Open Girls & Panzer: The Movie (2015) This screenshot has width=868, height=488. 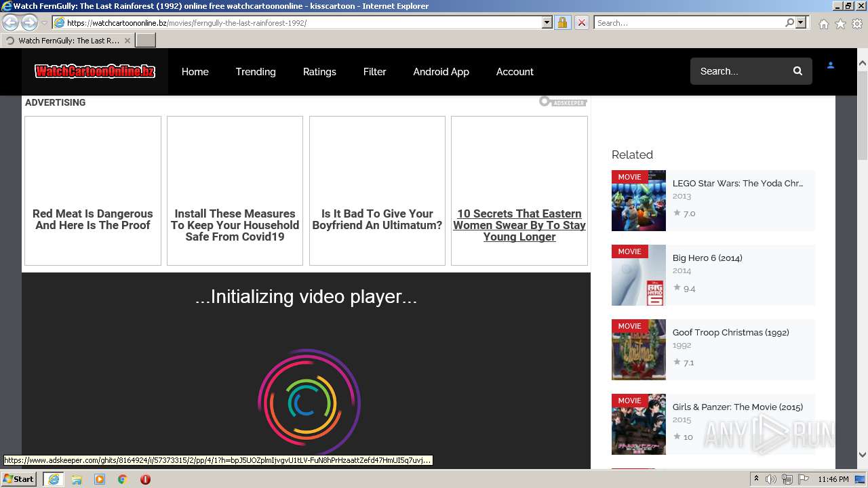pos(738,407)
